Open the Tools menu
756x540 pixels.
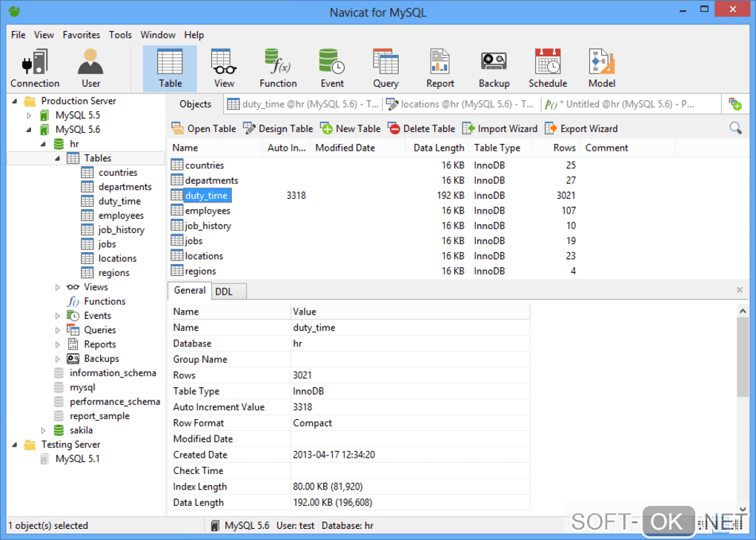pyautogui.click(x=120, y=35)
